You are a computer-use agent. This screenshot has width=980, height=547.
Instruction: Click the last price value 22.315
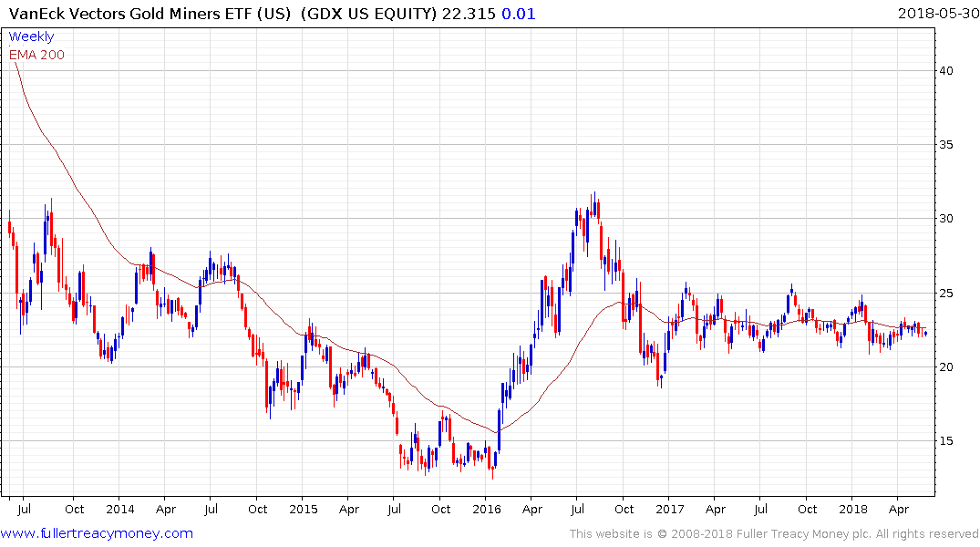pos(469,14)
